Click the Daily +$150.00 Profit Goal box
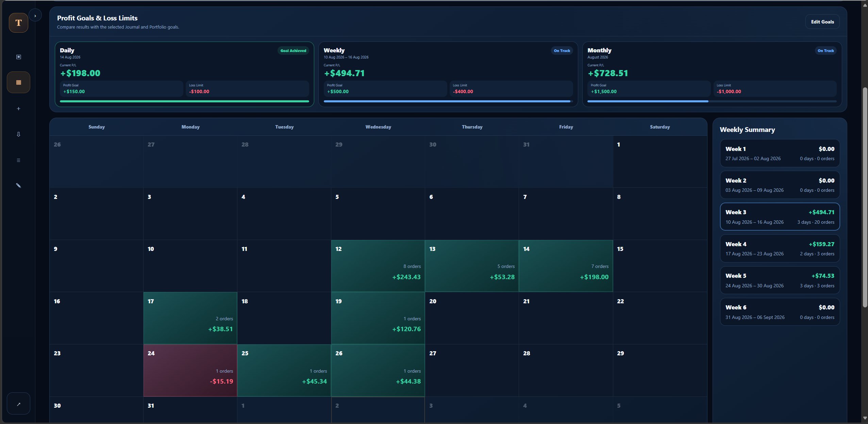 coord(121,89)
